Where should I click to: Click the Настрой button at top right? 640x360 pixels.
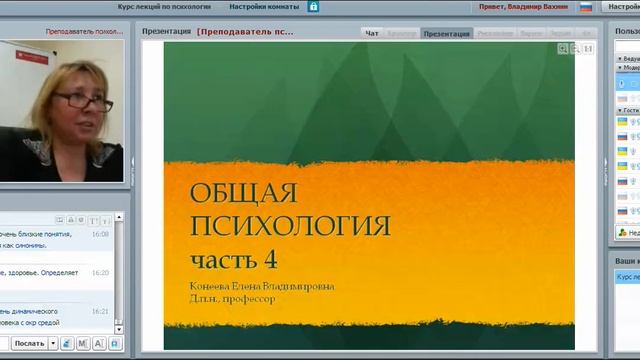pyautogui.click(x=621, y=7)
